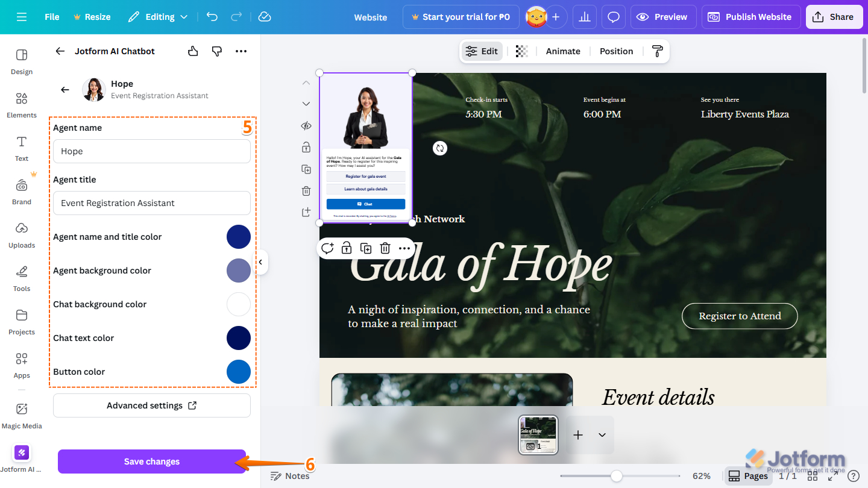868x488 pixels.
Task: Open Magic Media in the sidebar
Action: tap(22, 416)
